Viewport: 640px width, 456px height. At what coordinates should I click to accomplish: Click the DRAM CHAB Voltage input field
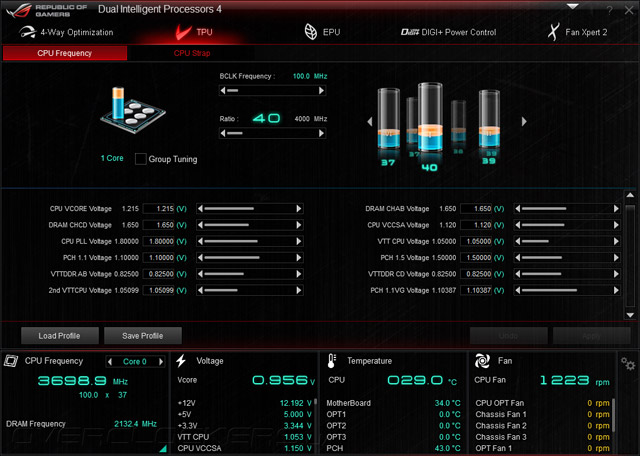point(476,209)
